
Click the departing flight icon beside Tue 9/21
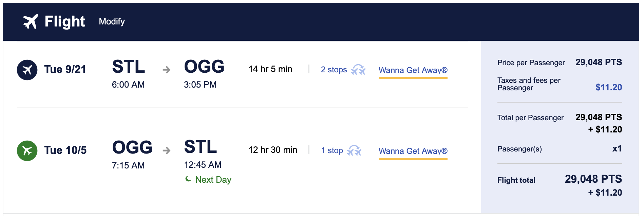point(27,70)
